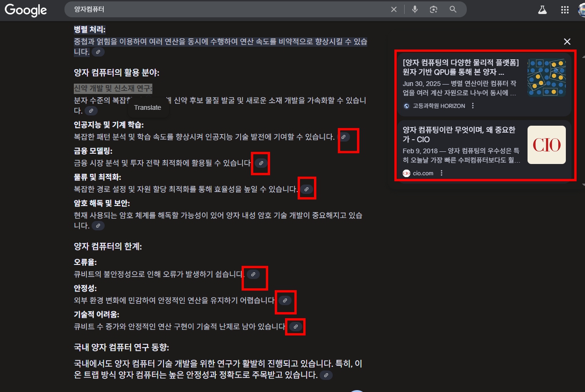
Task: Click the 고등과학원 HORIZON source label
Action: point(439,106)
